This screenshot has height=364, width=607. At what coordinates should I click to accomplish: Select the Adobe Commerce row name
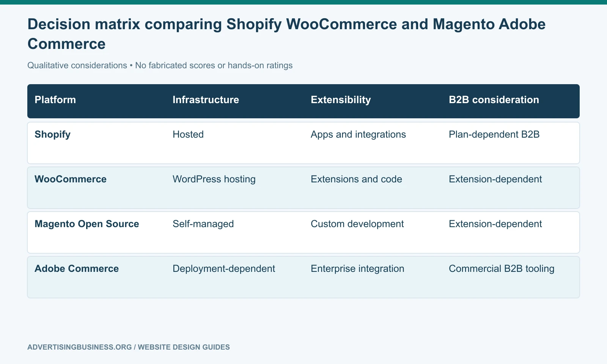pos(77,268)
